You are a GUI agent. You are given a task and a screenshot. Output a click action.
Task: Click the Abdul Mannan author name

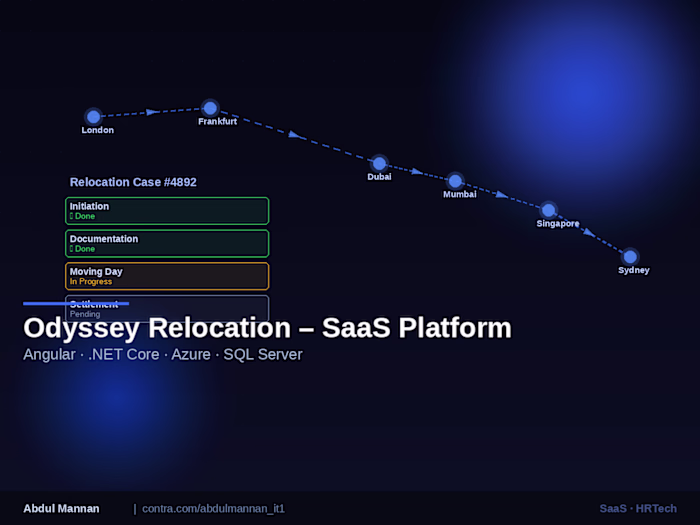(x=61, y=508)
